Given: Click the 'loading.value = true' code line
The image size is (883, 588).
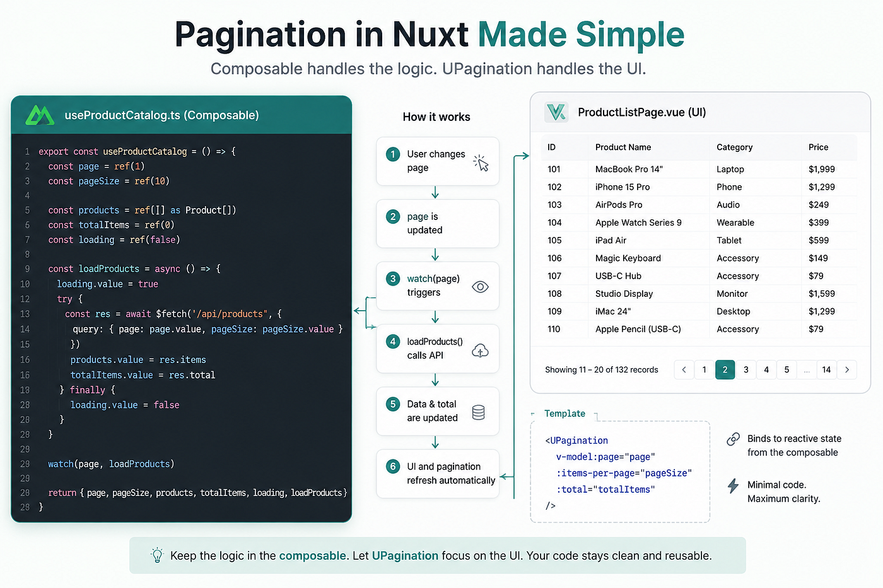Looking at the screenshot, I should click(x=107, y=284).
